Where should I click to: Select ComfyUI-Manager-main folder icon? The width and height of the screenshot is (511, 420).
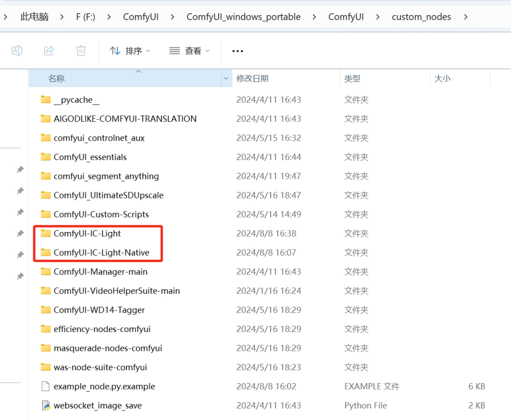coord(45,271)
